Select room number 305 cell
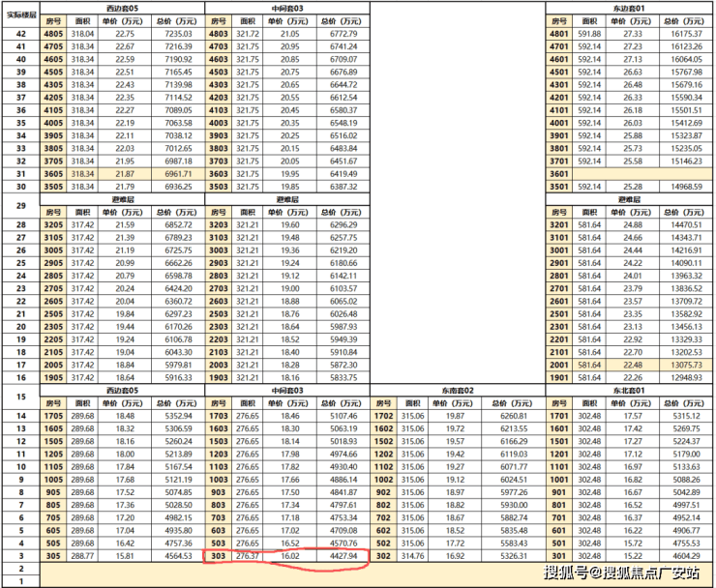This screenshot has height=588, width=716. tap(53, 556)
